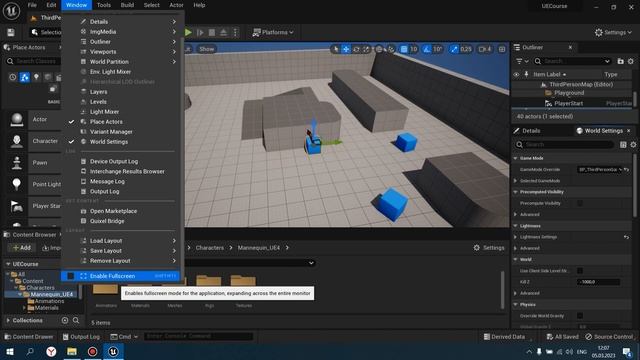640x360 pixels.
Task: Click the Add button in Content Browser
Action: [x=22, y=248]
